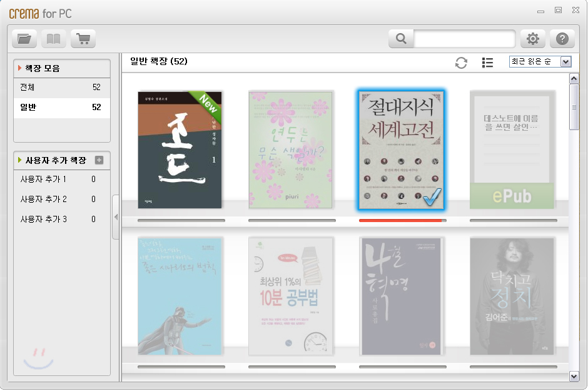This screenshot has height=391, width=588.
Task: Click the refresh sync icon
Action: pos(461,63)
